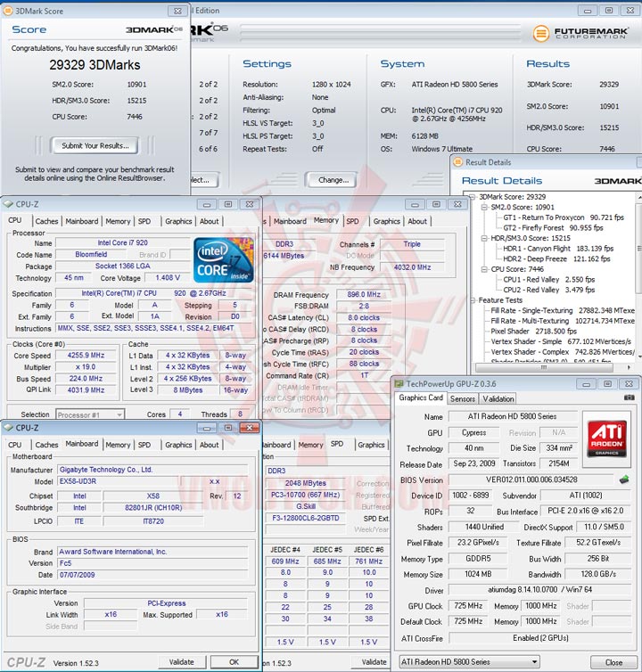The width and height of the screenshot is (642, 672).
Task: Click the top CPU-Z window title icon
Action: [x=8, y=204]
